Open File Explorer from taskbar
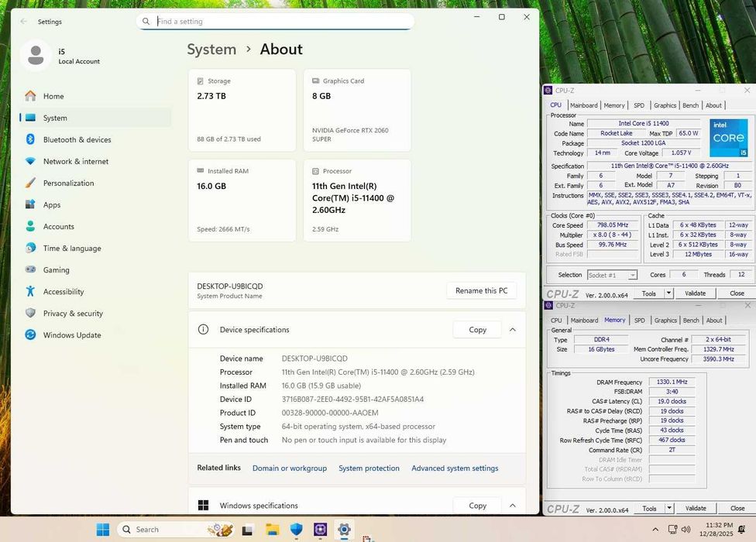Viewport: 756px width, 542px height. coord(272,530)
